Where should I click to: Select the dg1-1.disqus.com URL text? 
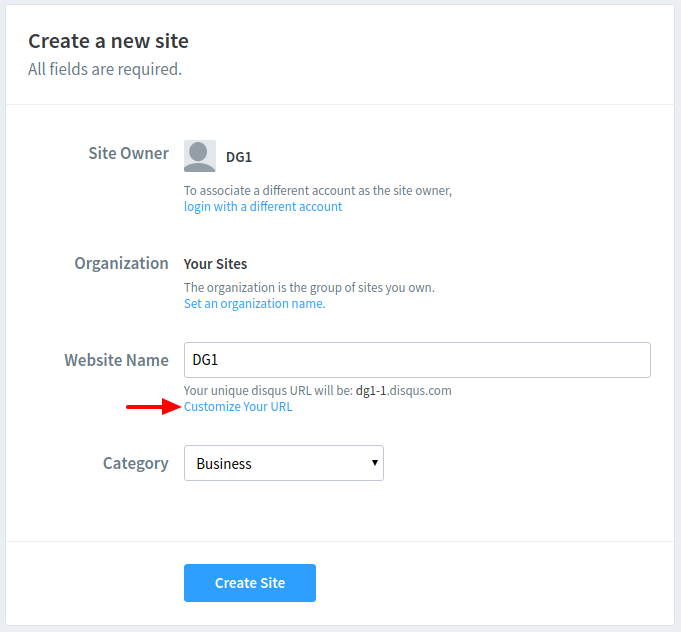pyautogui.click(x=403, y=390)
